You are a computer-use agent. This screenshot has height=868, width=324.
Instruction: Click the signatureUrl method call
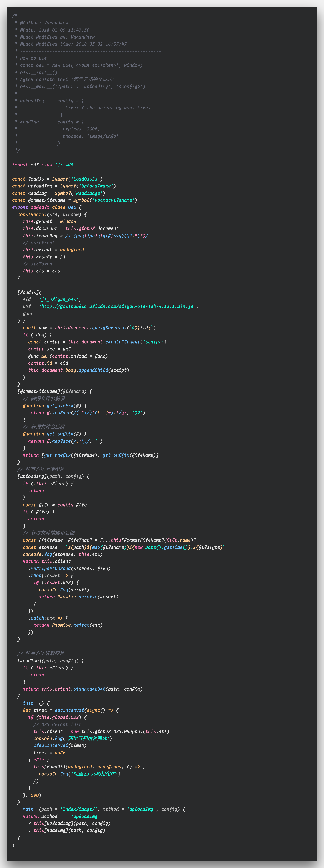(89, 689)
